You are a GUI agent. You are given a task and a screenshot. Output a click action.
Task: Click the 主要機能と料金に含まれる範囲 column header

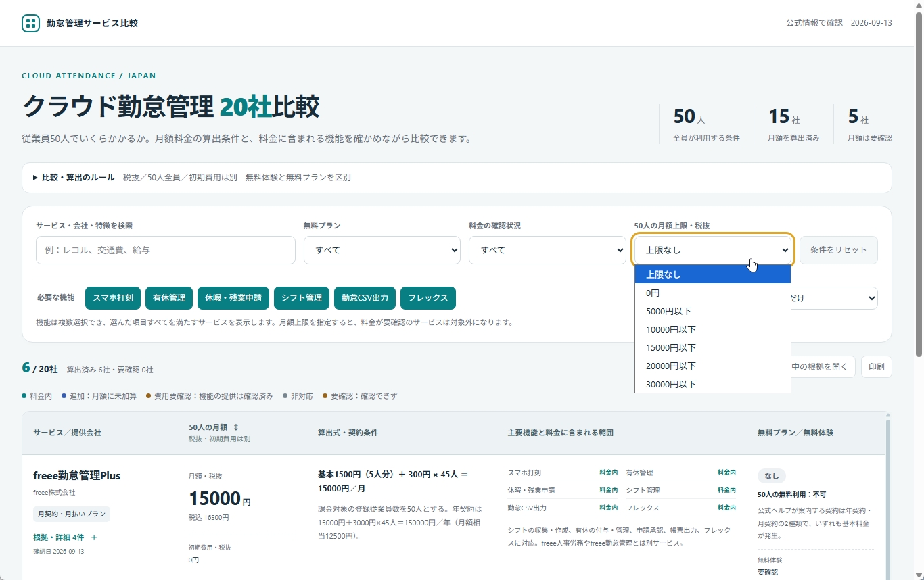(561, 433)
